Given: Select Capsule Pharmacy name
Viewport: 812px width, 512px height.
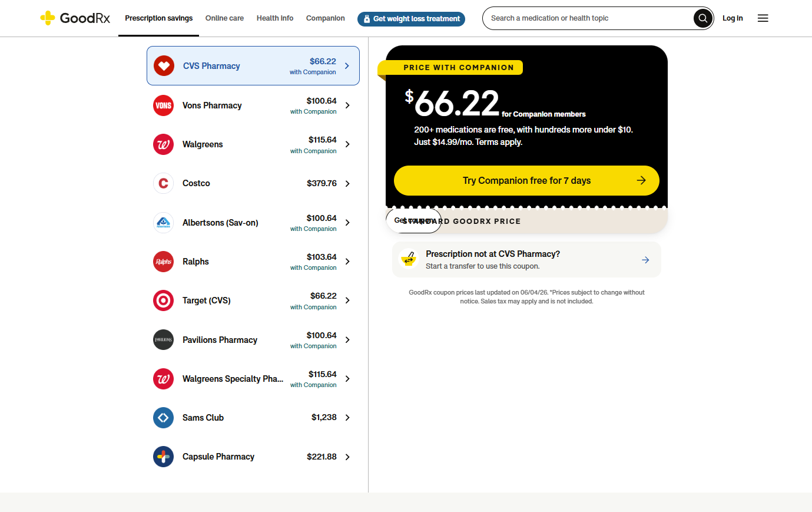Looking at the screenshot, I should coord(218,457).
